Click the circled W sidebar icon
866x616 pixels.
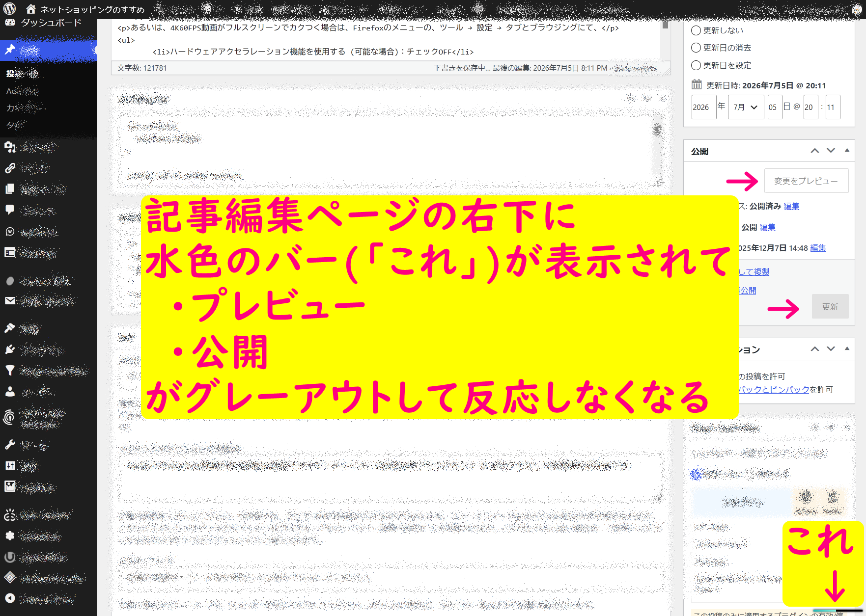tap(10, 232)
